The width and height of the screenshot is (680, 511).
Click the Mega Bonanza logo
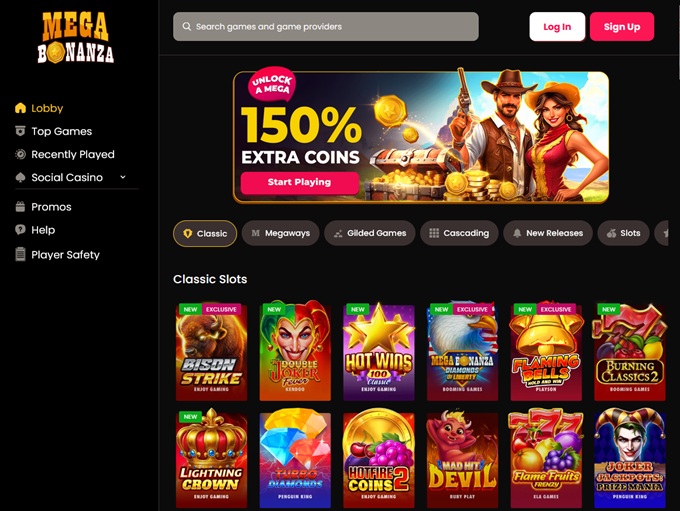(x=75, y=38)
